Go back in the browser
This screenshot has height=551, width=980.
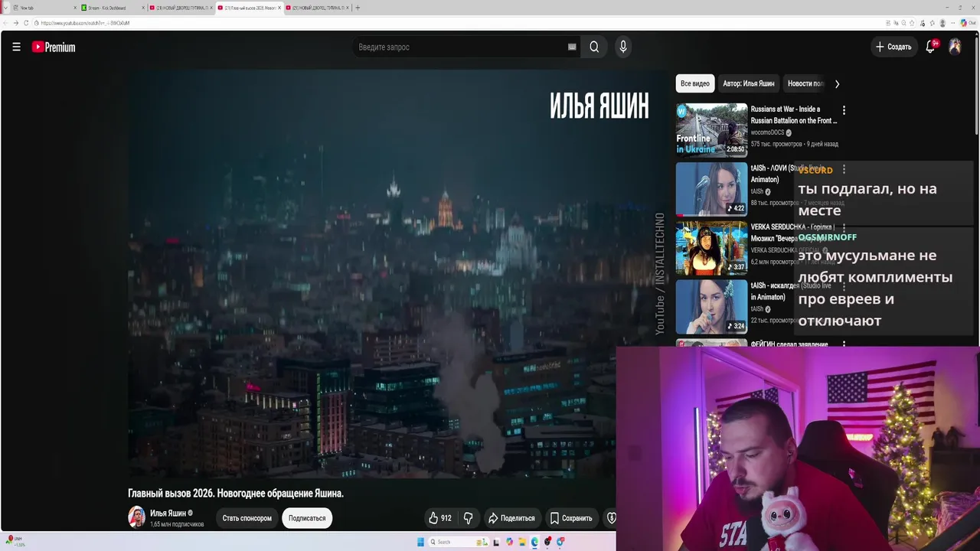[x=6, y=23]
